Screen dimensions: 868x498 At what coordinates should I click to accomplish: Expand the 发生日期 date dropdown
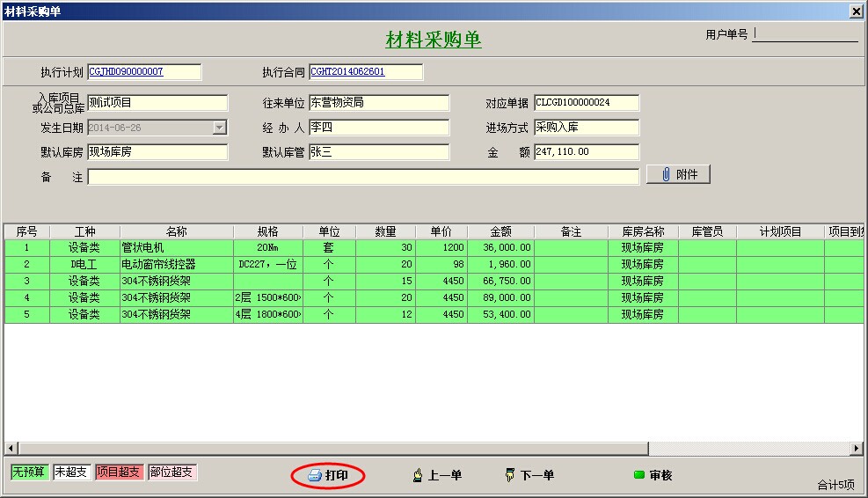click(x=220, y=128)
